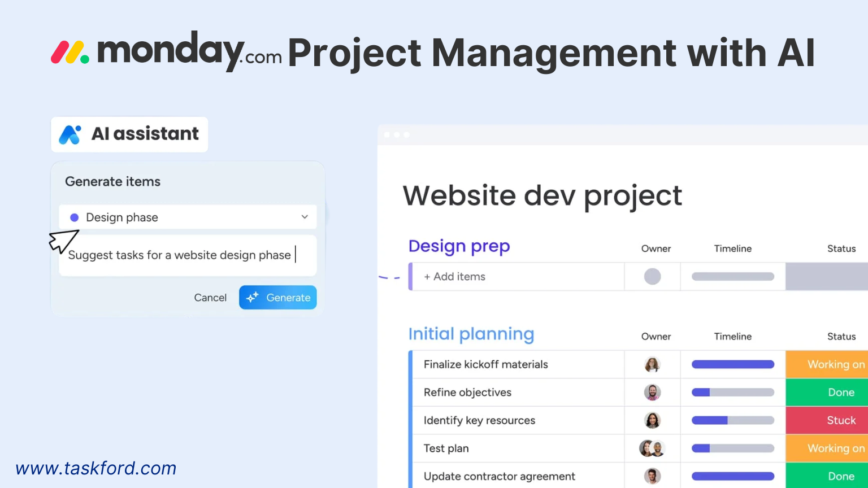The image size is (868, 488).
Task: Click the empty owner circle in Design prep
Action: pos(652,276)
